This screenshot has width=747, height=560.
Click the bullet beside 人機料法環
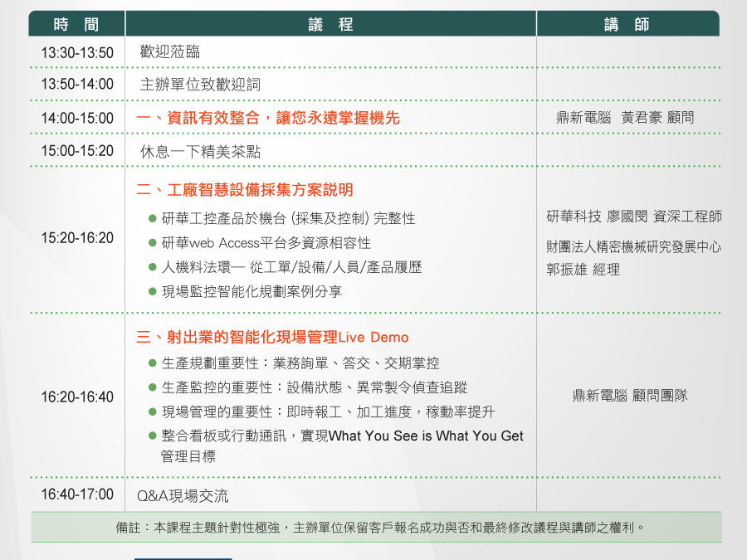(x=153, y=267)
